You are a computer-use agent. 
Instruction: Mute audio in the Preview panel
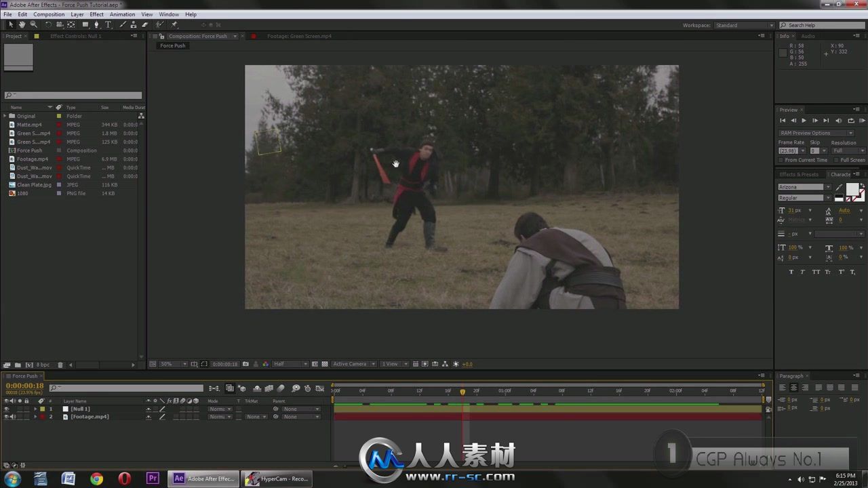[839, 121]
